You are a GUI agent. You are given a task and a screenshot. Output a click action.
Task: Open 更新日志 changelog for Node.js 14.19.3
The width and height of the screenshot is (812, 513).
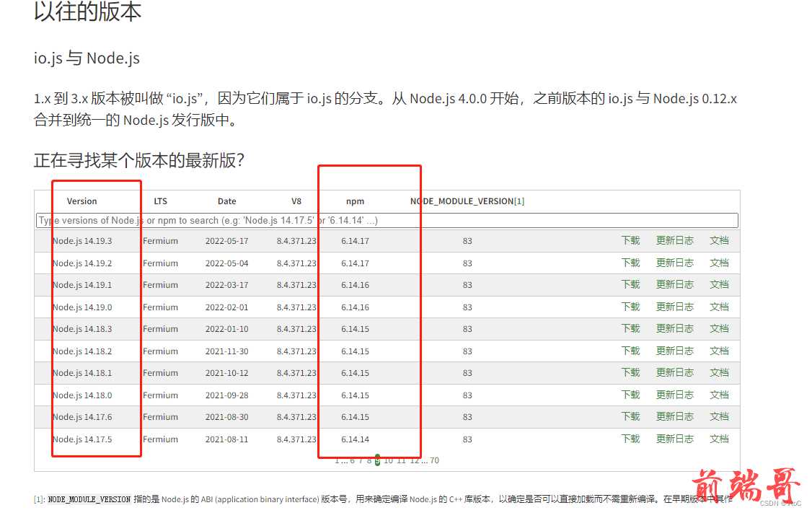point(675,240)
